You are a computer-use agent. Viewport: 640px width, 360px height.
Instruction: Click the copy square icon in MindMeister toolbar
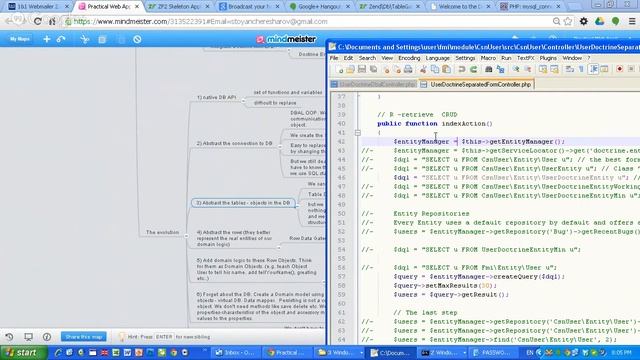pos(102,39)
